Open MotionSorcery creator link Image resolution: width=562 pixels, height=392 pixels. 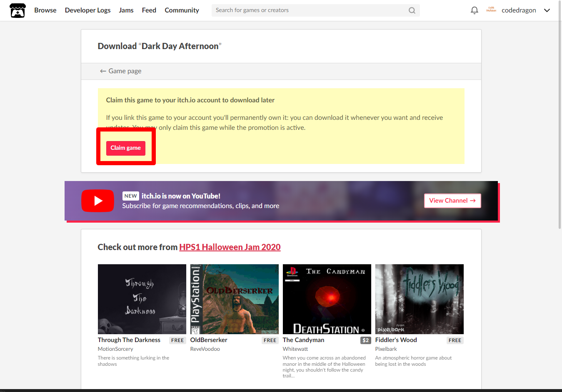click(x=115, y=349)
